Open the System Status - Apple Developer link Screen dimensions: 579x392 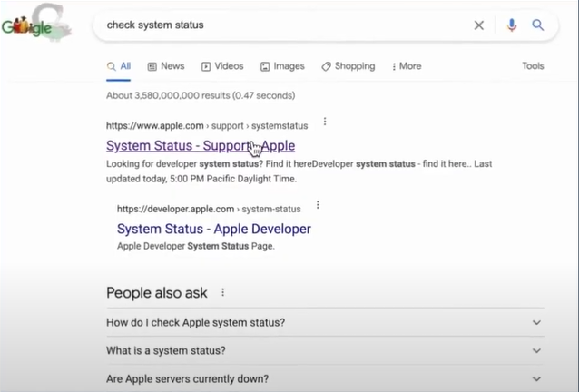214,229
